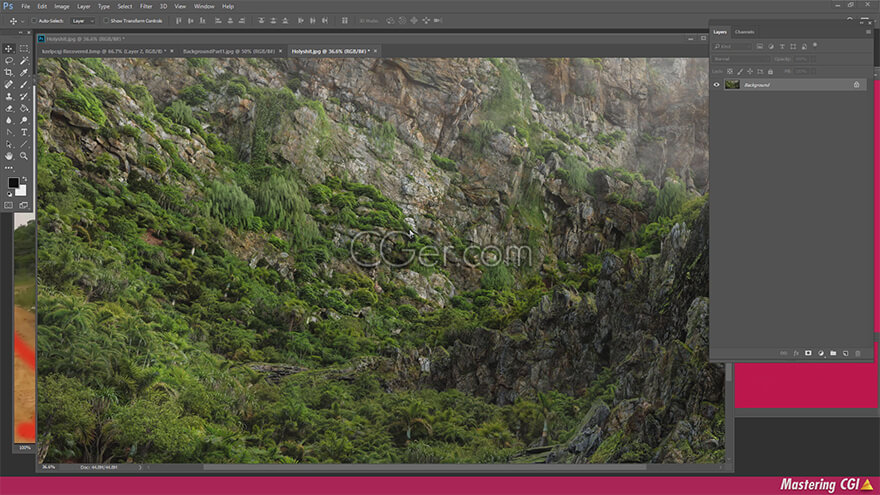This screenshot has height=495, width=880.
Task: Open status bar document info arrow
Action: click(140, 467)
